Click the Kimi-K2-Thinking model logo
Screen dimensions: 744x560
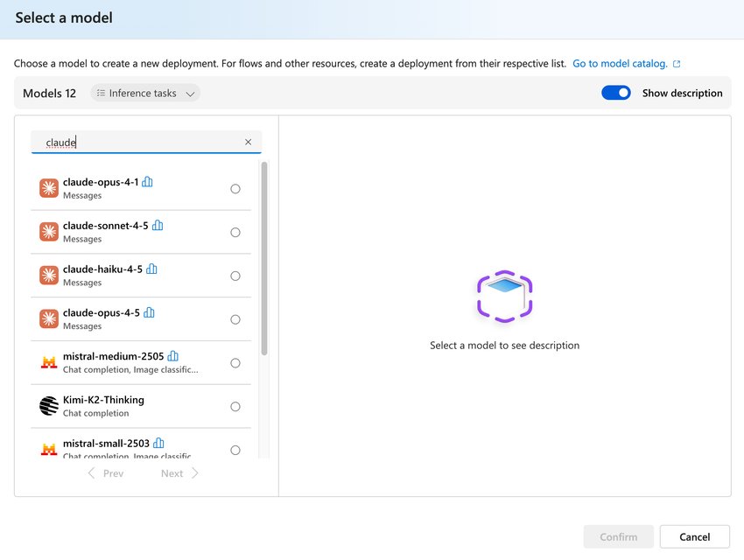point(48,405)
